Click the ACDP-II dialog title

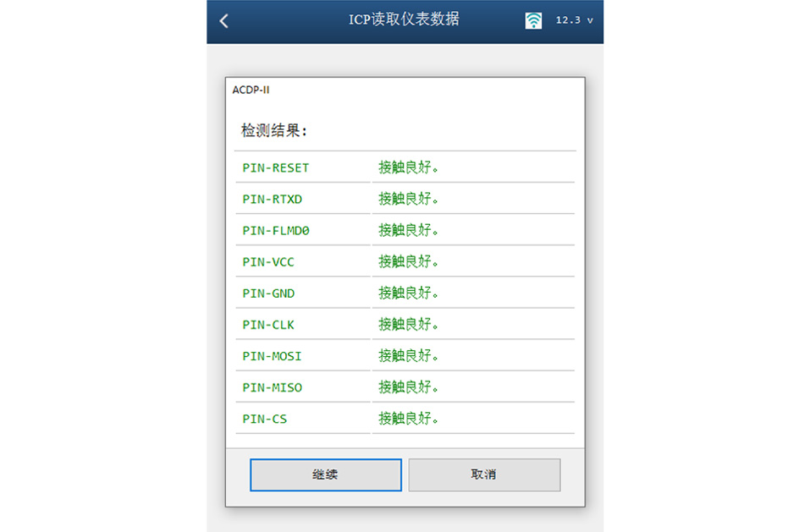[x=251, y=90]
